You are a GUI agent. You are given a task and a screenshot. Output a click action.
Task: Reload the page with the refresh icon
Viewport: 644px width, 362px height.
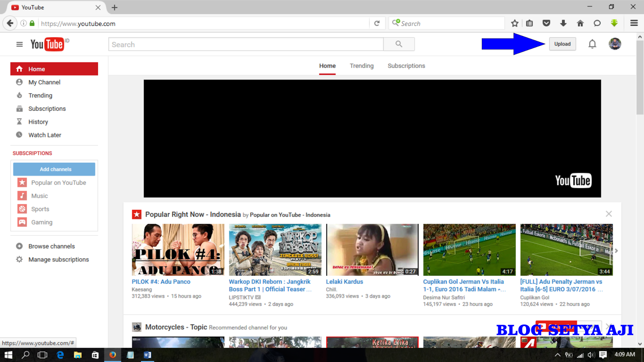pos(377,23)
